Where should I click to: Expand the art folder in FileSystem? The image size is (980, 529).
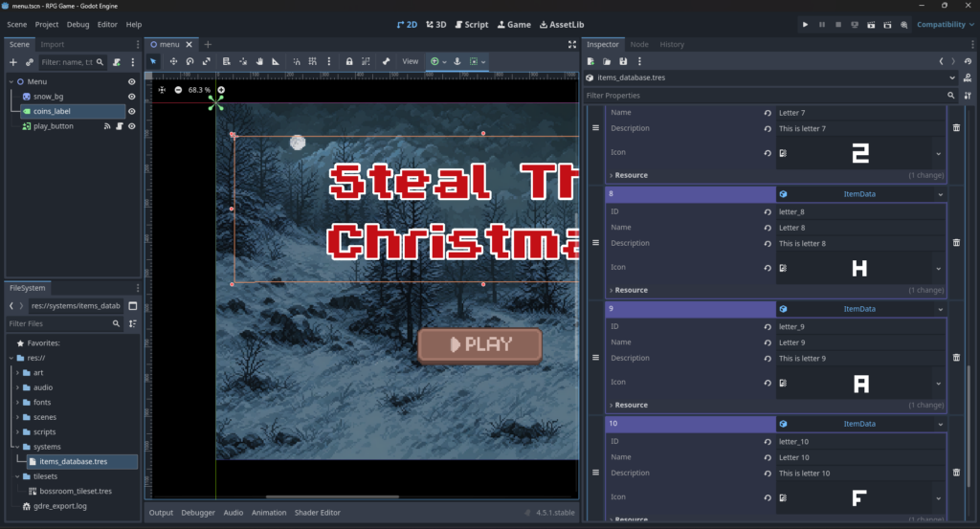[17, 373]
